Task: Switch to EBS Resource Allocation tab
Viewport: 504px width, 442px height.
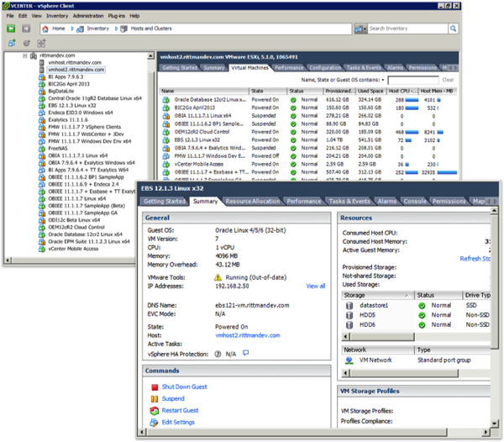Action: (253, 201)
